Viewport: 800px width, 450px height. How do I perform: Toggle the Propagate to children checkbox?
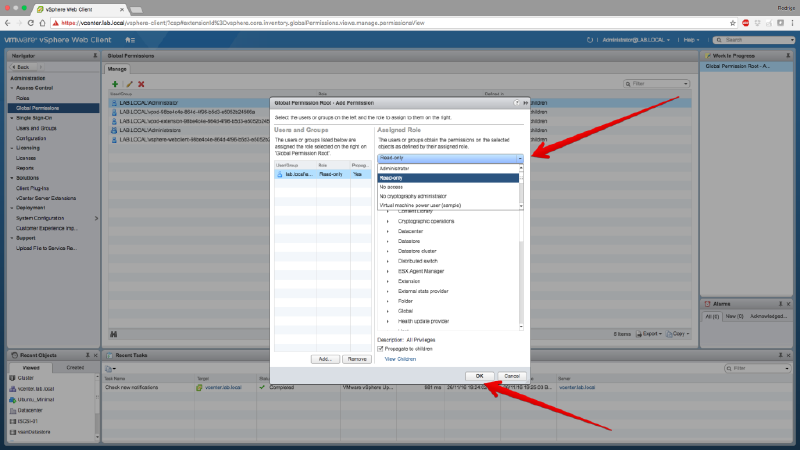click(380, 348)
